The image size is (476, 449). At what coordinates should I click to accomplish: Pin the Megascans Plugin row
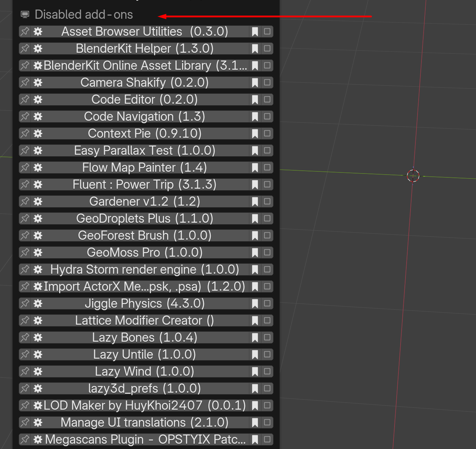pyautogui.click(x=25, y=439)
